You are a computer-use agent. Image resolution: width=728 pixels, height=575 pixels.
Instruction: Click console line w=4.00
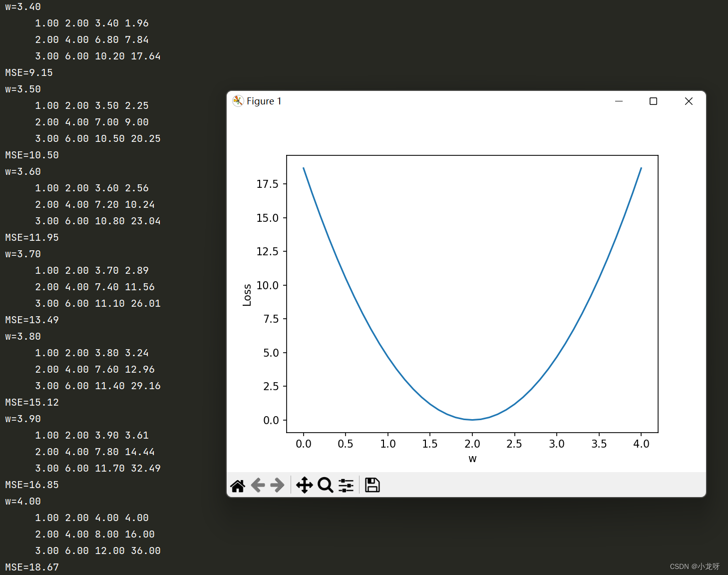click(23, 502)
